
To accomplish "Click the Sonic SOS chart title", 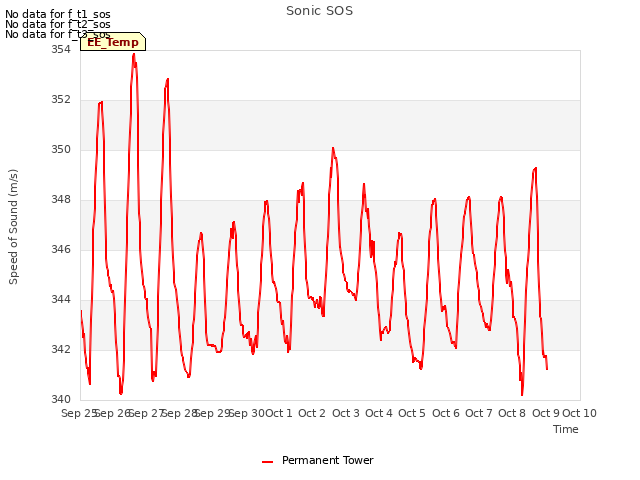I will point(320,11).
